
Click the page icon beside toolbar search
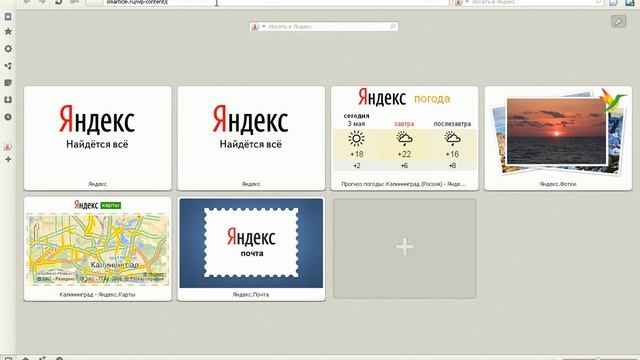613,2
